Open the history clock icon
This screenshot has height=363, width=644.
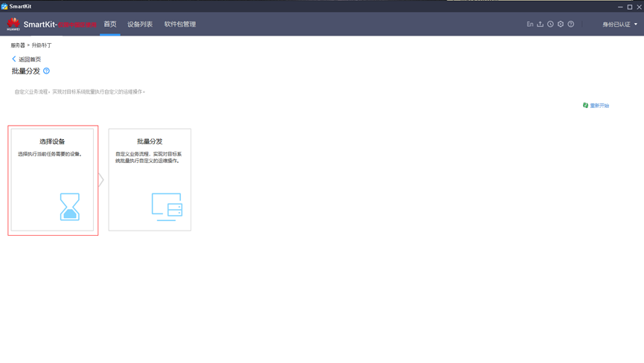click(550, 25)
